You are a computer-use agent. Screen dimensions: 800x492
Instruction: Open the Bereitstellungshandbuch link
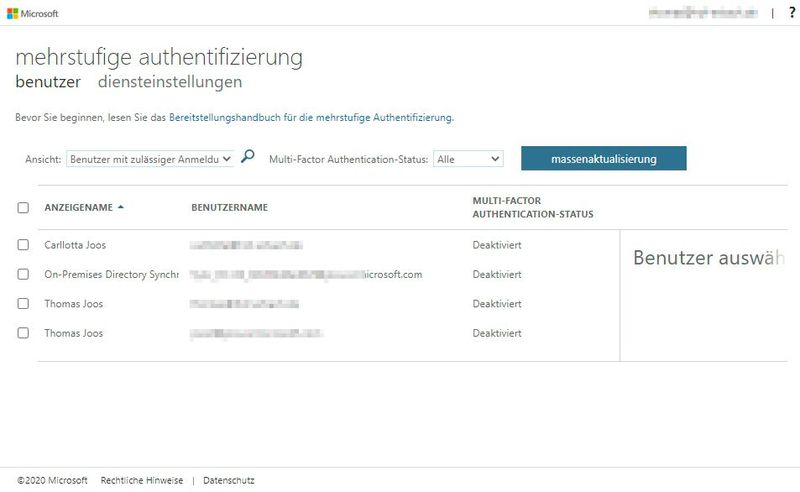(x=310, y=117)
